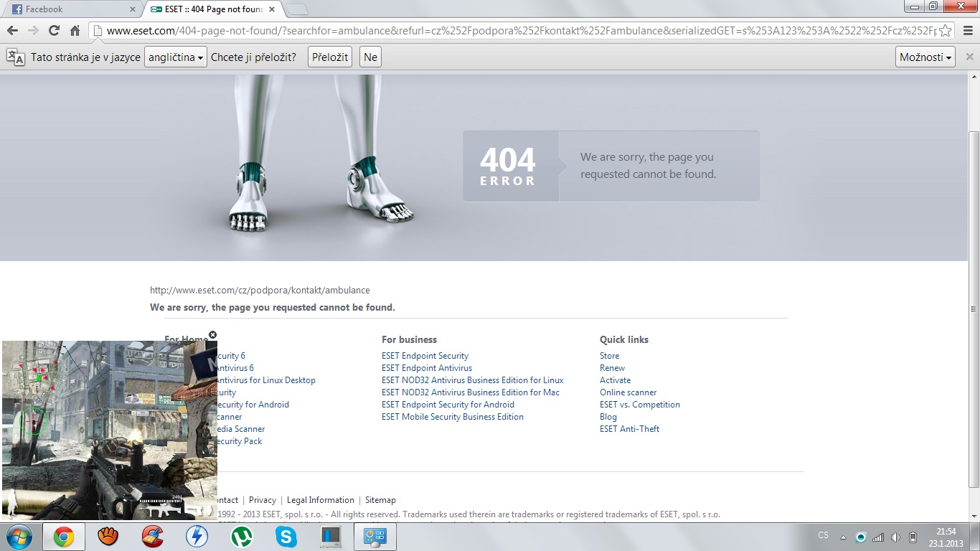Screen dimensions: 980x551
Task: Click the browser forward arrow
Action: click(x=33, y=31)
